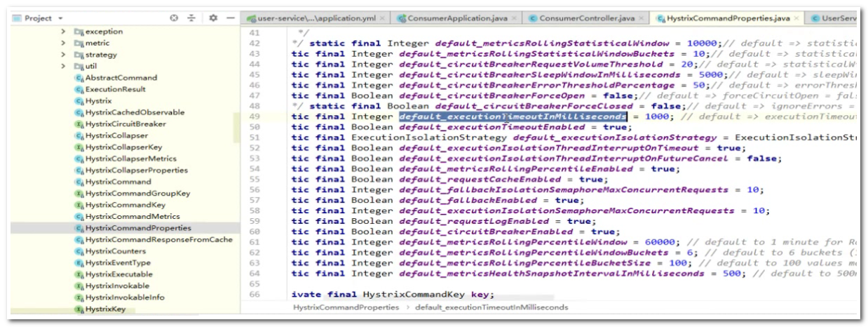Click default_executionTimeoutInMilliseconds breadcrumb
The height and width of the screenshot is (327, 868).
(x=491, y=307)
